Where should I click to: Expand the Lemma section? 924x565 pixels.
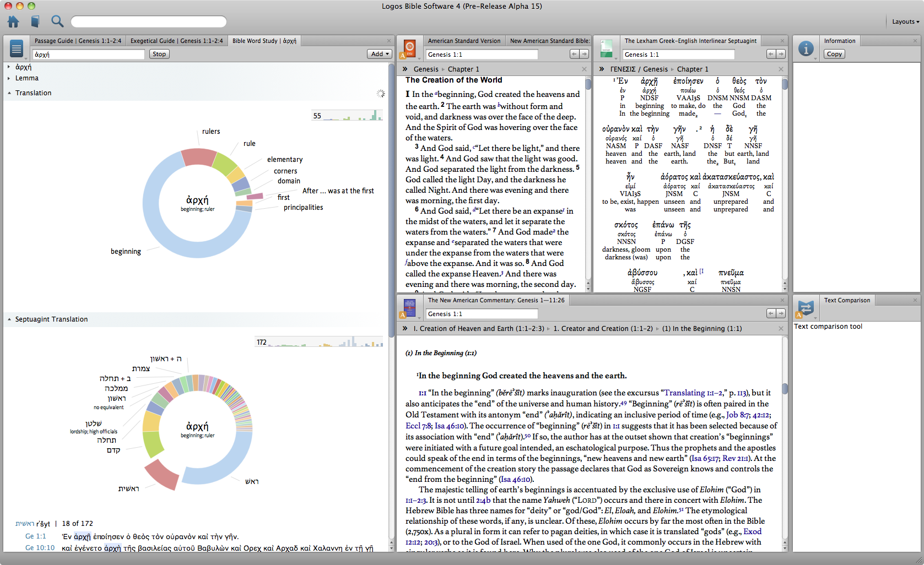(9, 78)
